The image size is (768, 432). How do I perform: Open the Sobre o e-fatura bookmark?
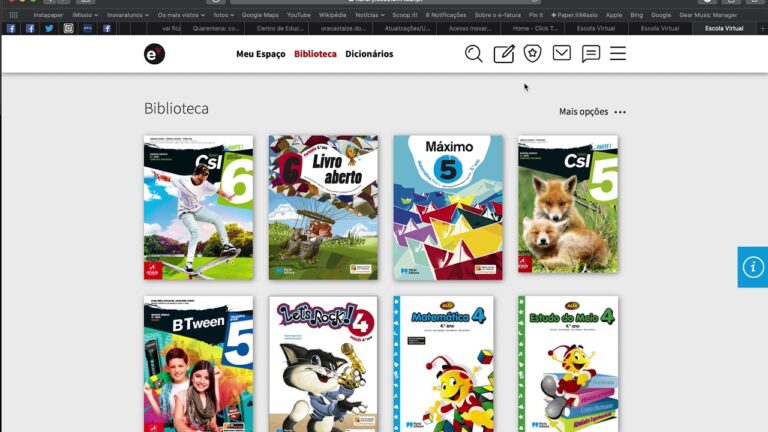[497, 15]
